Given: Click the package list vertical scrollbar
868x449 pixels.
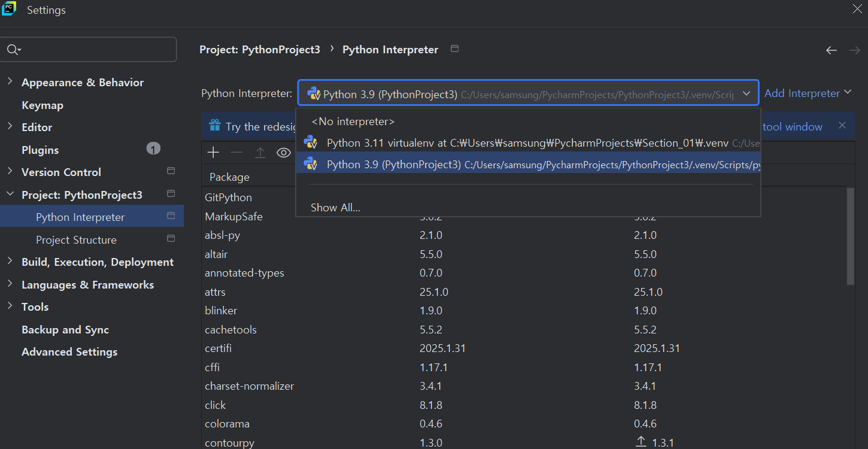Looking at the screenshot, I should coord(850,236).
